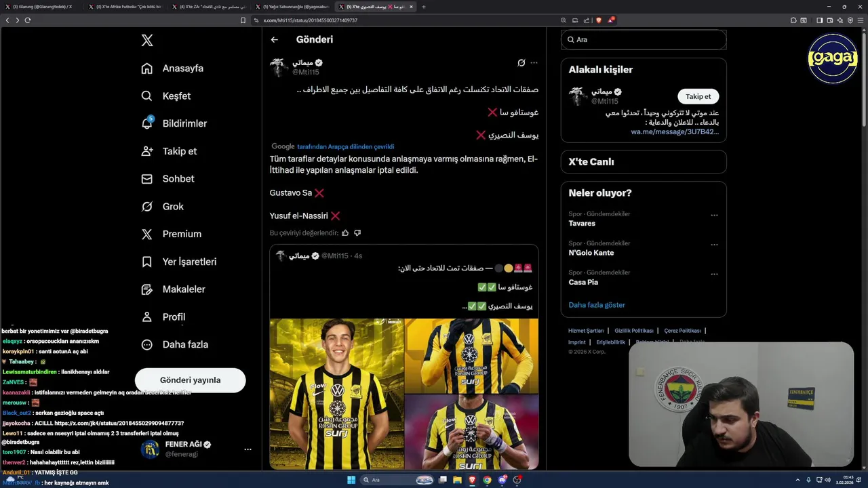Click thumbs up for the translation
Viewport: 868px width, 488px height.
coord(345,232)
